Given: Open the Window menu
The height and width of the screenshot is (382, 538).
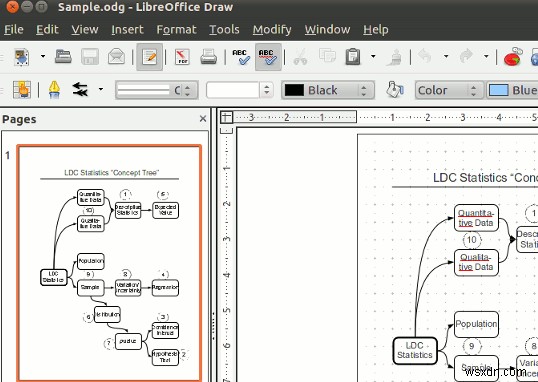Looking at the screenshot, I should (x=327, y=30).
